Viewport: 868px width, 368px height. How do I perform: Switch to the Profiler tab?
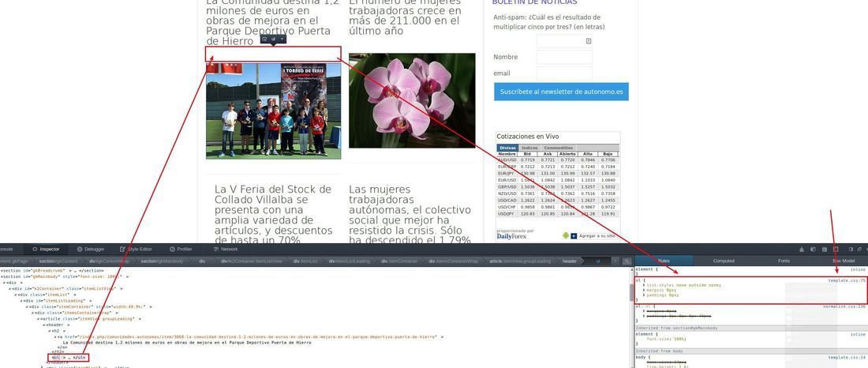point(181,250)
